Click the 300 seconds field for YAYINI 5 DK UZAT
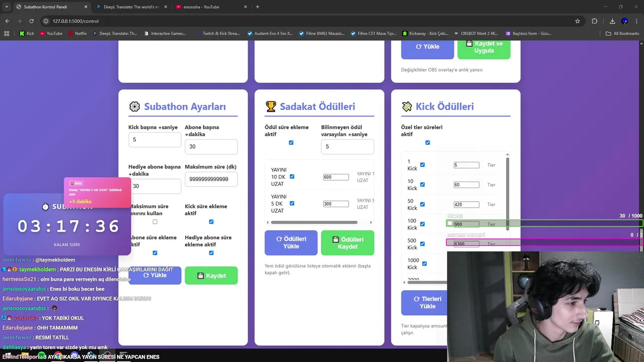644x362 pixels. [336, 204]
